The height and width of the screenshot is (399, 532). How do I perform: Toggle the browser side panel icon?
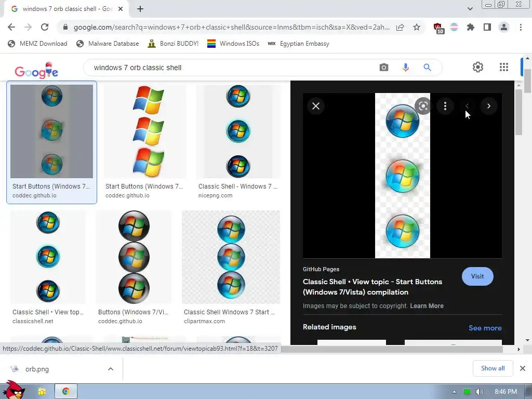(487, 27)
